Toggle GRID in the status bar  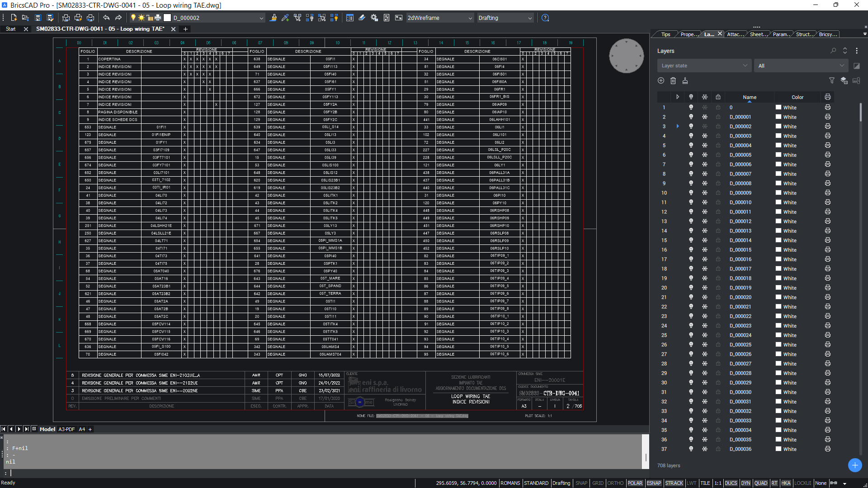click(x=598, y=483)
